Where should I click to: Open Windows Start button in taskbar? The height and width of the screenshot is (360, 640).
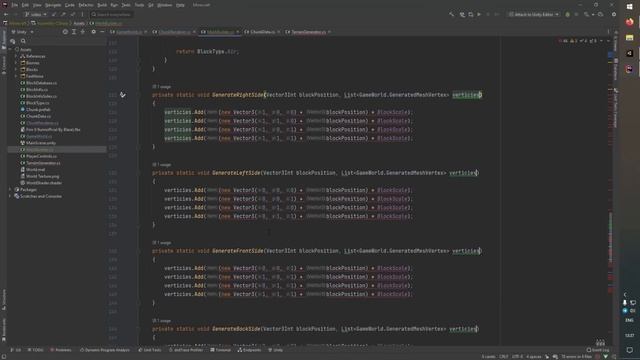tap(629, 7)
